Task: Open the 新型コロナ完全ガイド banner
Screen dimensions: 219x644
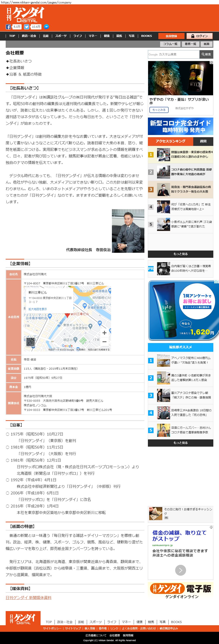Action: (x=180, y=126)
